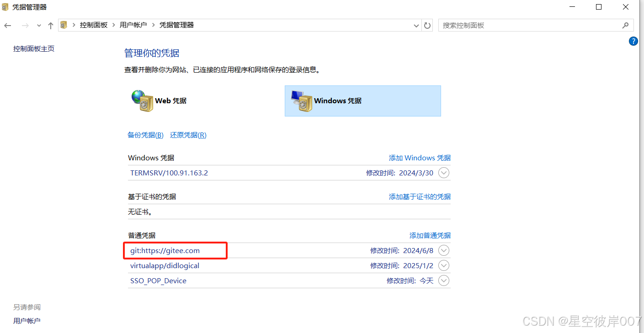Click 还原凭据(R) link

188,135
